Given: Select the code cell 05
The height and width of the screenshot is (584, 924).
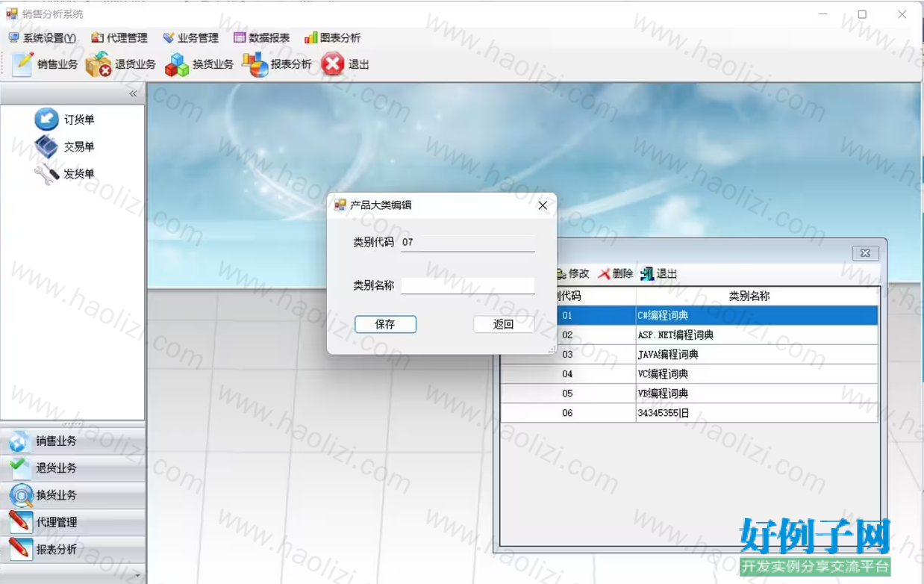Looking at the screenshot, I should 568,393.
